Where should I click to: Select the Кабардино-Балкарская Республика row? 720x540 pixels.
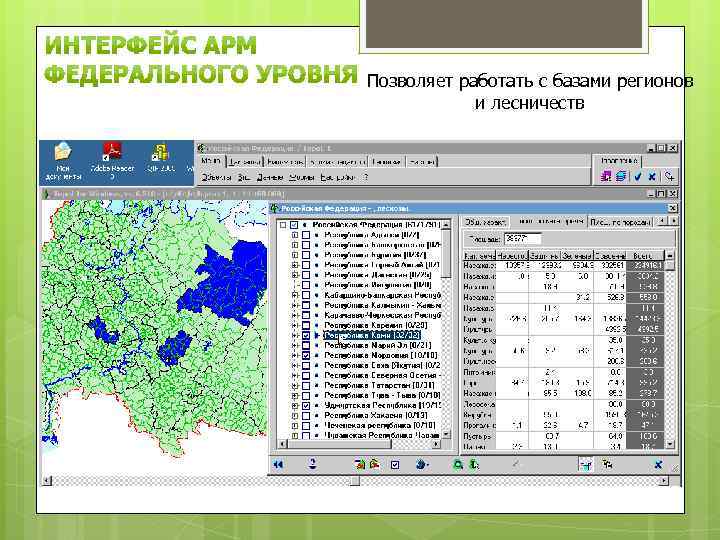click(382, 295)
